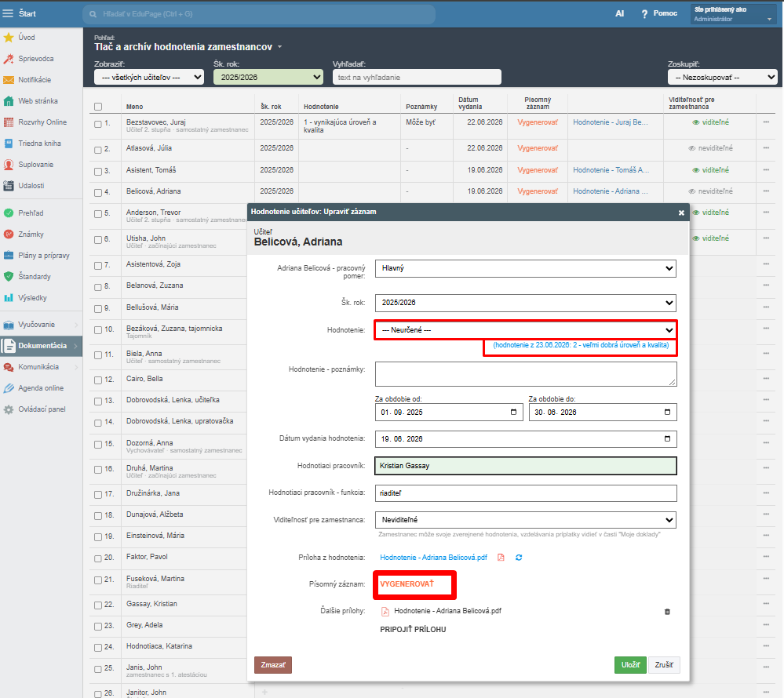Open the Hodnotenie dropdown showing Neurčené
Screen dimensions: 784x698
[526, 330]
